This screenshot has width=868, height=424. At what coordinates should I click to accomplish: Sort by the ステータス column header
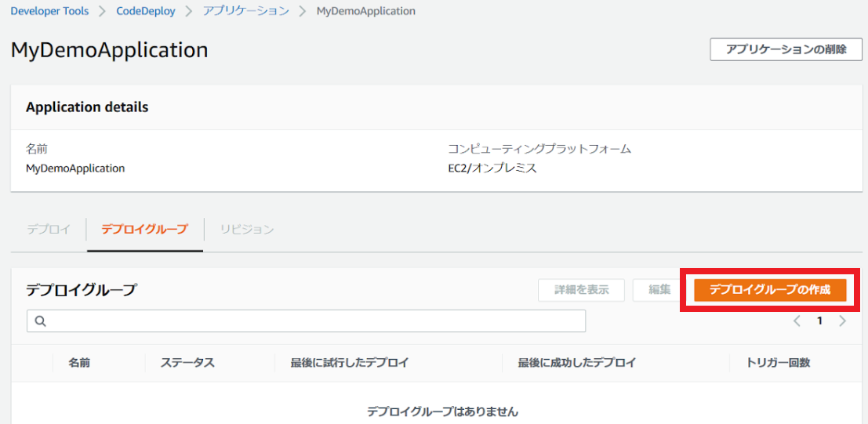187,363
